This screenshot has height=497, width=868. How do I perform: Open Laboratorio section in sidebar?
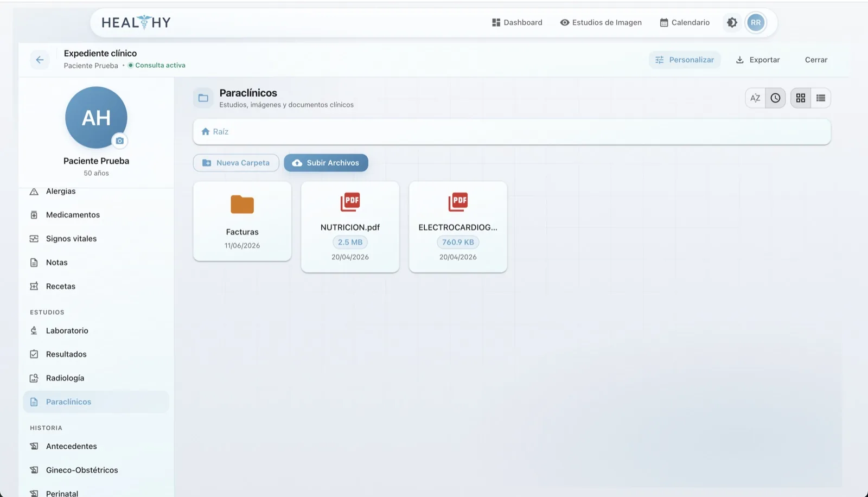click(96, 330)
